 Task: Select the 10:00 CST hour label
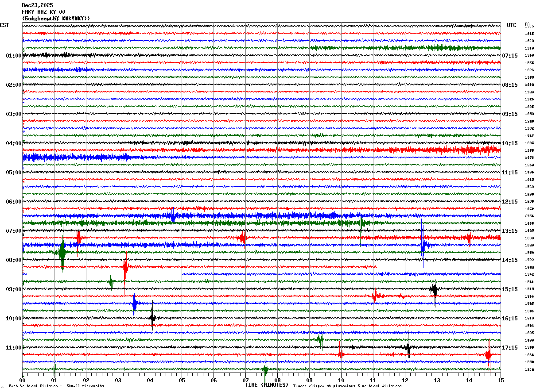(x=14, y=319)
